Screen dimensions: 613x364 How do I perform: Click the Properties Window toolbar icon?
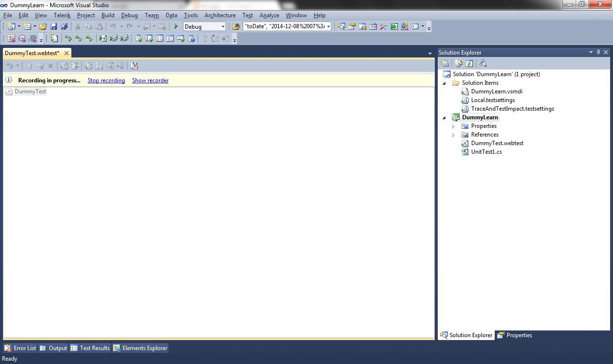[352, 27]
